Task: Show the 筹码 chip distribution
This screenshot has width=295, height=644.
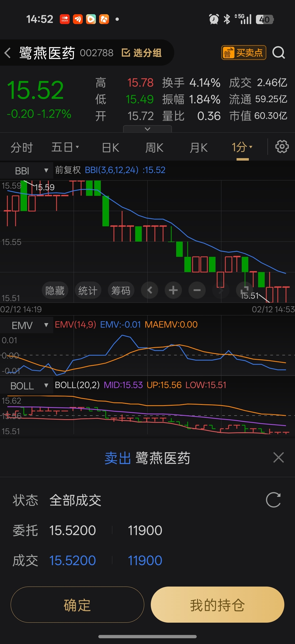Action: coord(121,290)
